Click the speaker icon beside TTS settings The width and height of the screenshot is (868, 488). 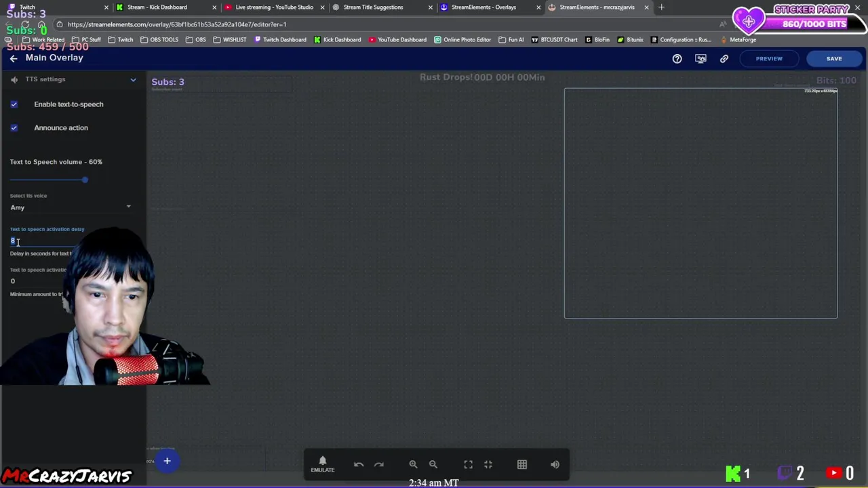14,79
